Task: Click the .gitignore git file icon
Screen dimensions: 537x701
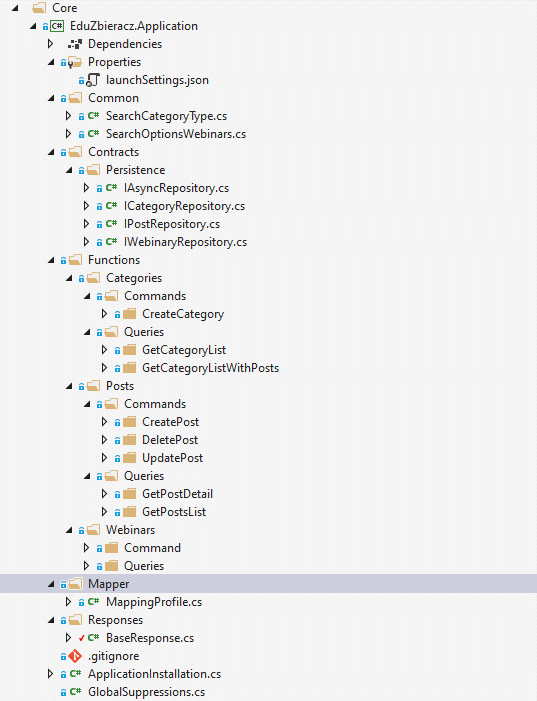Action: 75,656
